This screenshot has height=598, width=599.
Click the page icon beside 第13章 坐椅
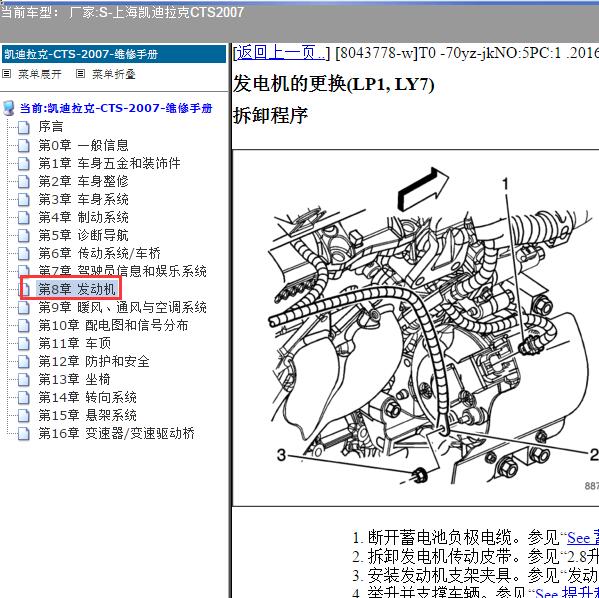coord(24,379)
